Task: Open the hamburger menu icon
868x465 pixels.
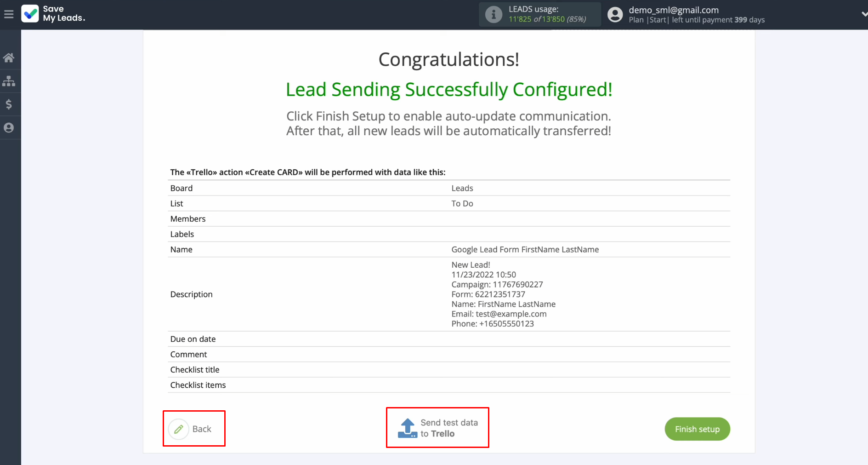Action: click(9, 14)
